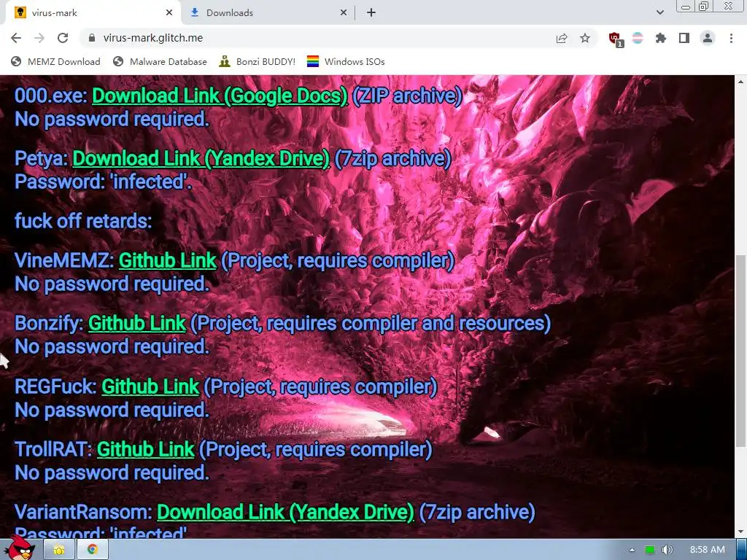The width and height of the screenshot is (747, 560).
Task: Click the "VineMEMZ:" label
Action: (64, 260)
